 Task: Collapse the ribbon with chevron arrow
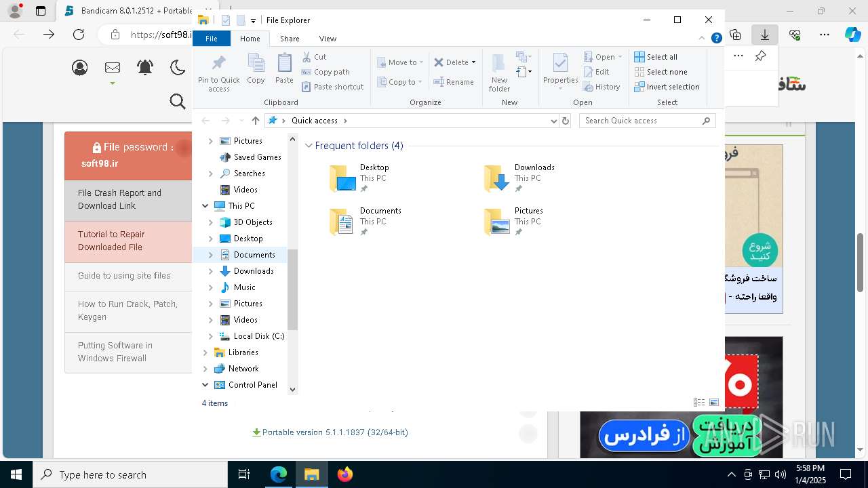(x=702, y=38)
